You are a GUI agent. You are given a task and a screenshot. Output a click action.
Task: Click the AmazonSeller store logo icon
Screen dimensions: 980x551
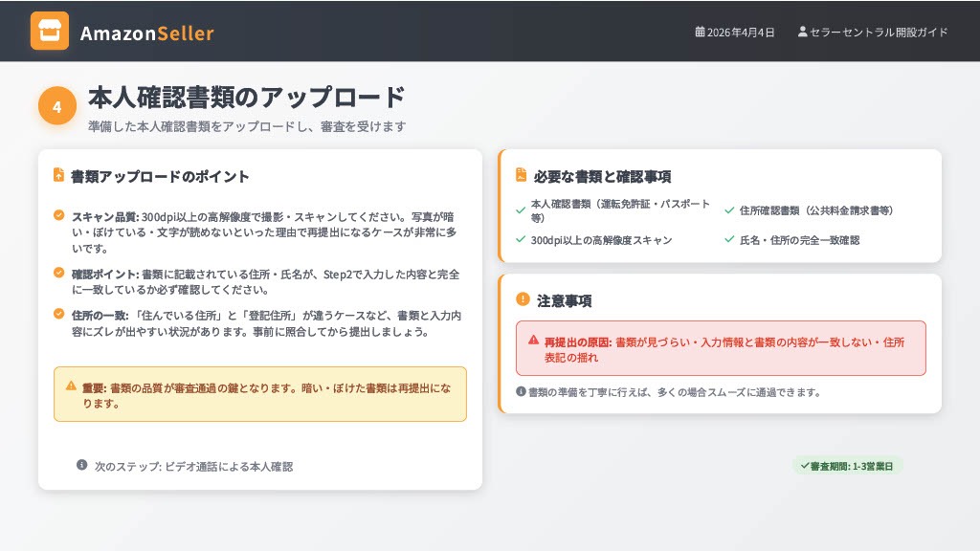[x=50, y=31]
